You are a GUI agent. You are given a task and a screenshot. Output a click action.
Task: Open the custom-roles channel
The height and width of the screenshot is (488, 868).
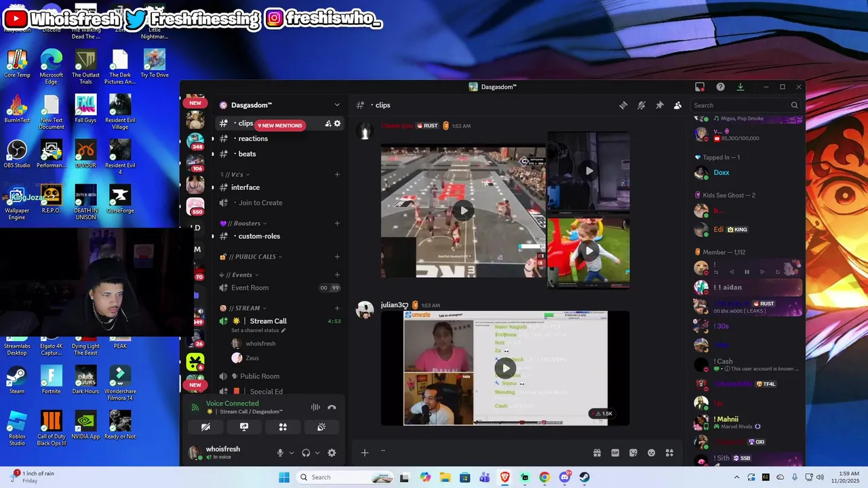click(x=279, y=236)
